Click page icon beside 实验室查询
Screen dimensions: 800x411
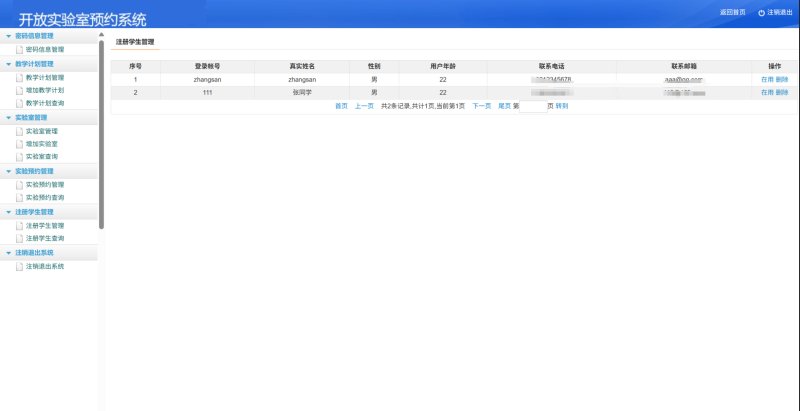coord(19,157)
